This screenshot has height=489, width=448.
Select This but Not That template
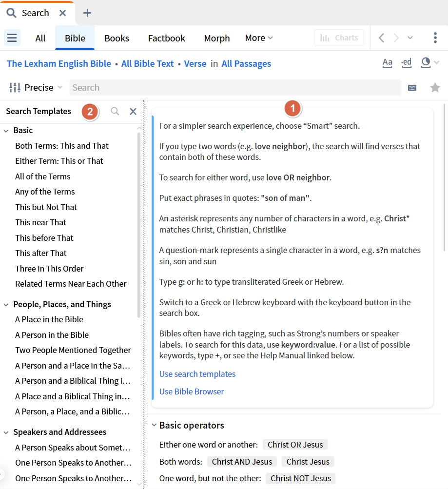point(46,207)
